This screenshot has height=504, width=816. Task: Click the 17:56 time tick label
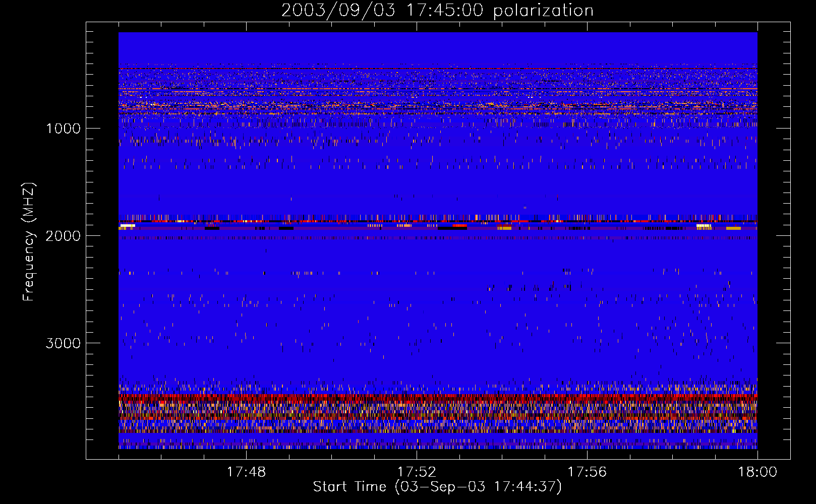[x=587, y=472]
